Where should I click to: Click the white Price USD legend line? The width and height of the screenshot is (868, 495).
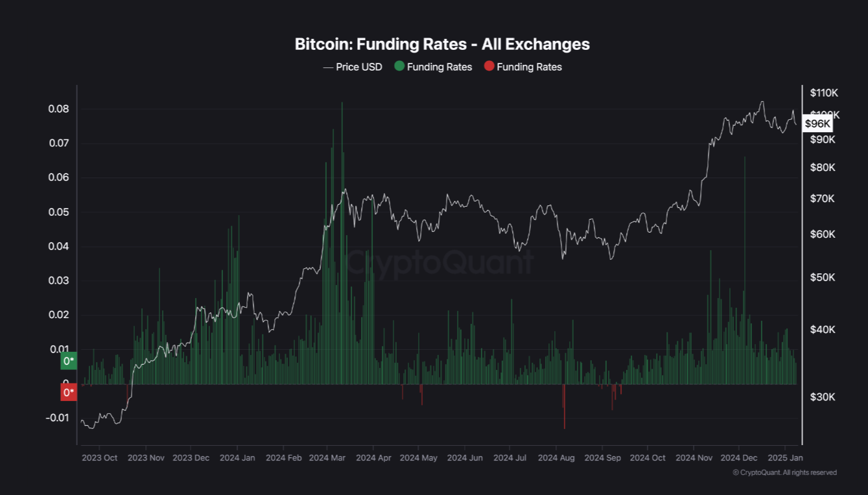coord(328,67)
